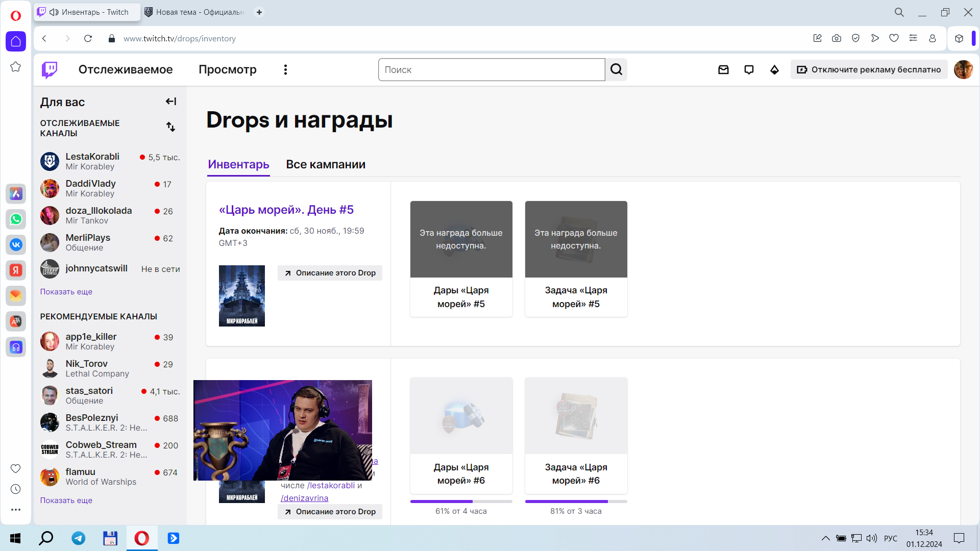Open Opera shield privacy icon
The width and height of the screenshot is (980, 551).
856,38
